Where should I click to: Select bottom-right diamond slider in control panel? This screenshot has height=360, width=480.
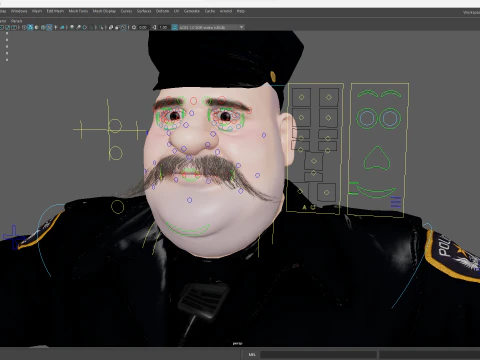(x=326, y=192)
